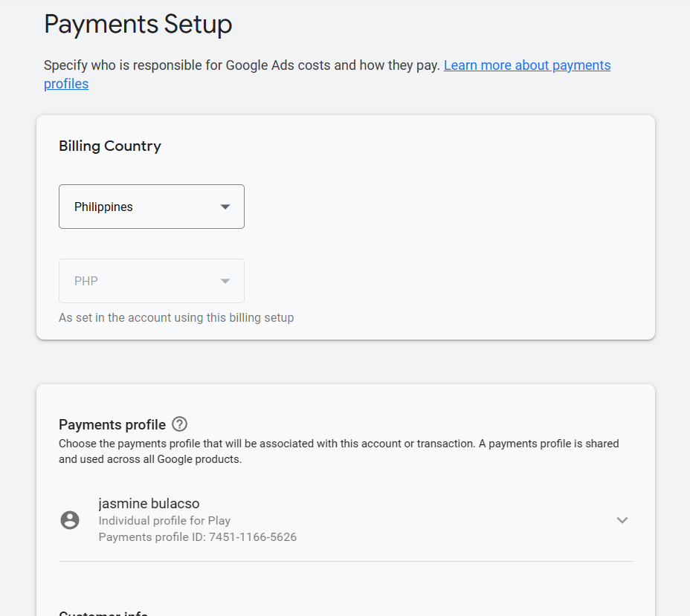Open the PHP currency dropdown
The height and width of the screenshot is (616, 690).
[x=152, y=281]
